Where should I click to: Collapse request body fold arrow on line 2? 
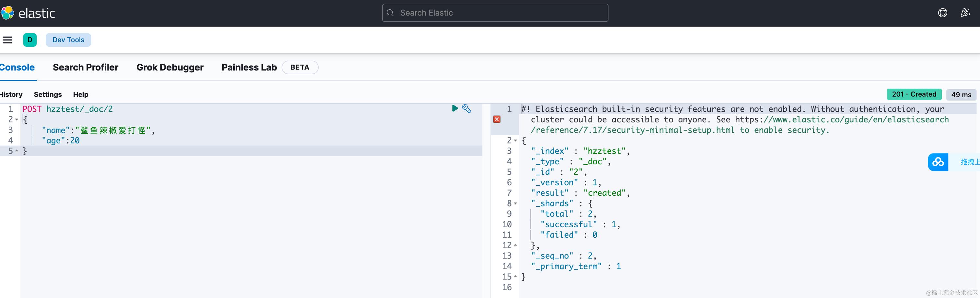[x=17, y=120]
